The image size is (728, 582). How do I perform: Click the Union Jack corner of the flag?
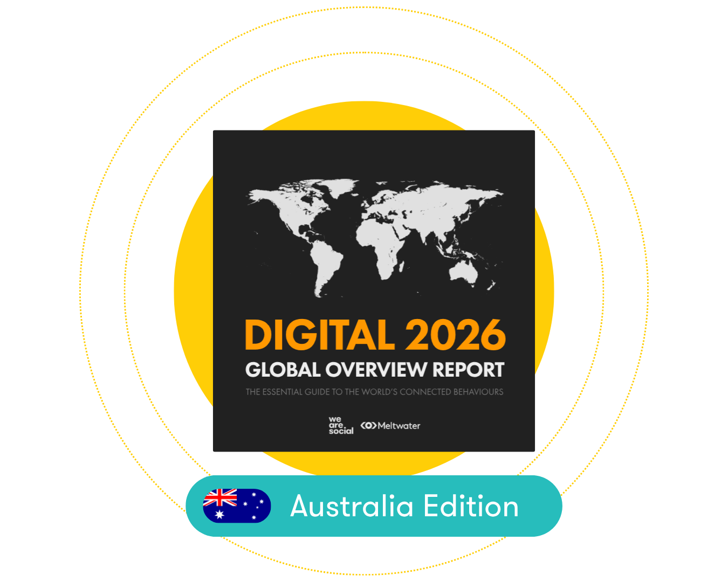[220, 498]
